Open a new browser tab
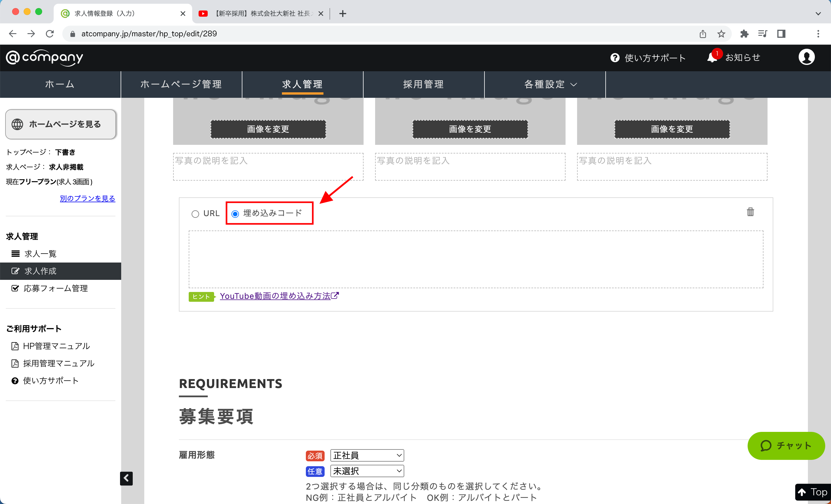Screen dimensions: 831x504 pos(343,14)
